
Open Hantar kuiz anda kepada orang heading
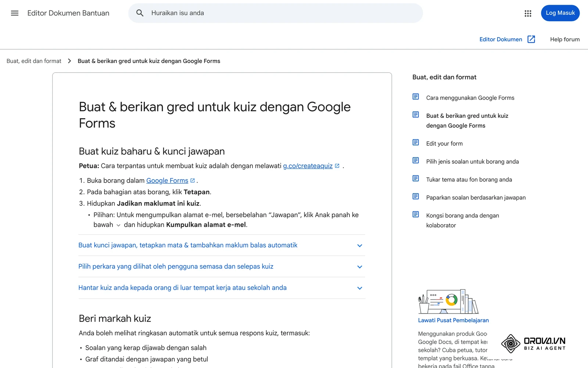(x=182, y=288)
